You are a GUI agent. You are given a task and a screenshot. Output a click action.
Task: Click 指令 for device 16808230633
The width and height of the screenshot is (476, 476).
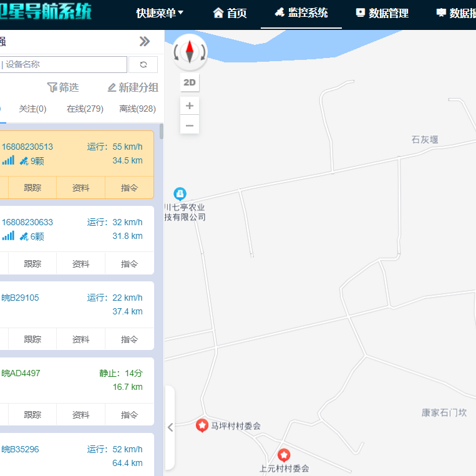129,263
